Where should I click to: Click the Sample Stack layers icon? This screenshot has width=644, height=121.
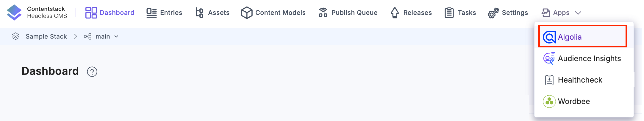(15, 36)
